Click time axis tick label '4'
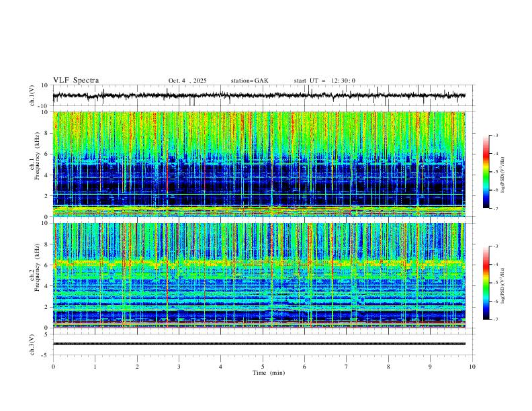Viewport: 532px width, 411px height. point(221,367)
